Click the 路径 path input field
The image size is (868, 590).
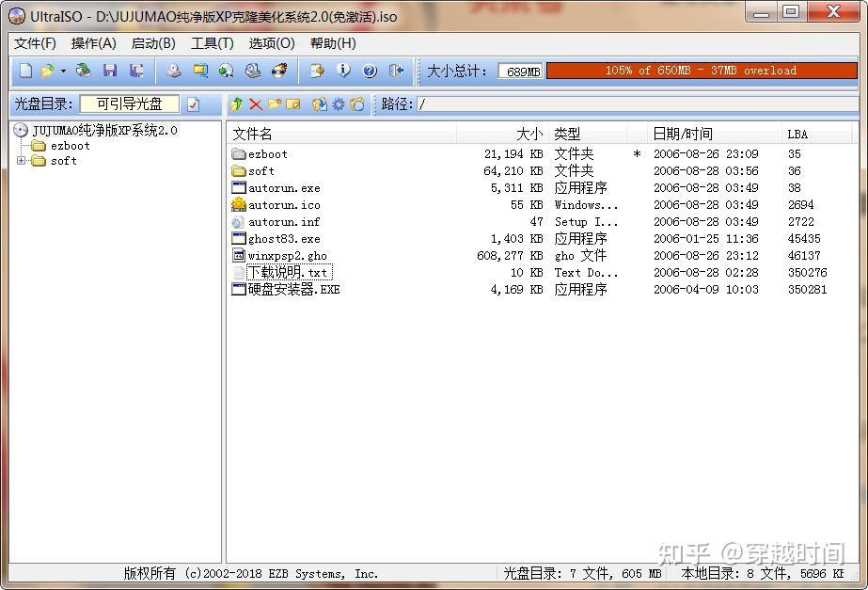tap(637, 104)
